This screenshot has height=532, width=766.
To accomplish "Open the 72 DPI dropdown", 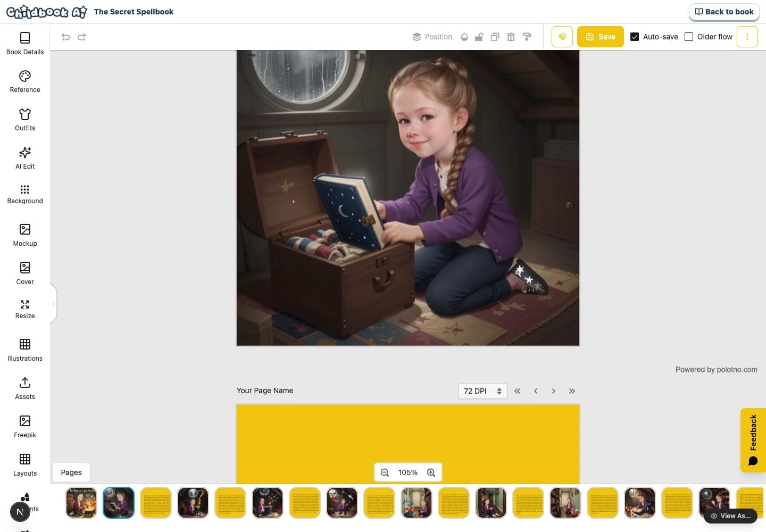I will pos(482,391).
